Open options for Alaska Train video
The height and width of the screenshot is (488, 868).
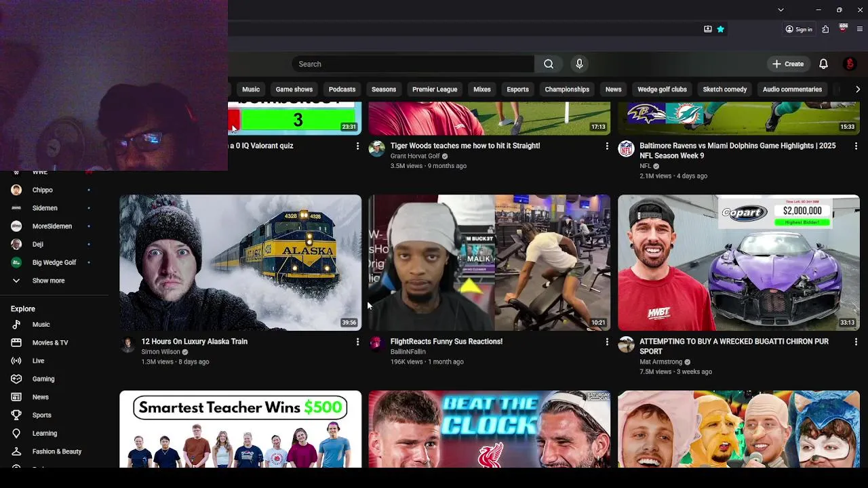357,342
